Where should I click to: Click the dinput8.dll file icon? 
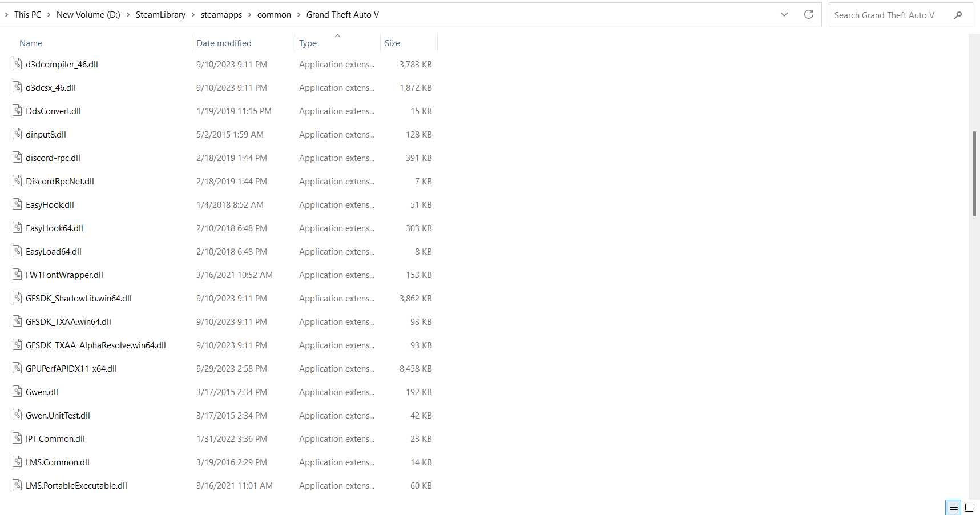[17, 134]
